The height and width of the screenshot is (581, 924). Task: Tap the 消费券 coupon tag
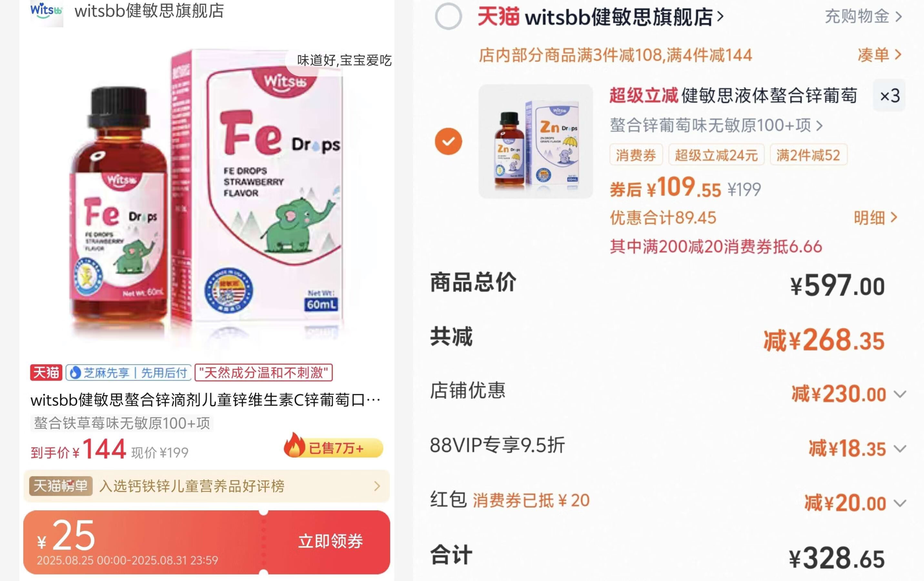(x=636, y=155)
